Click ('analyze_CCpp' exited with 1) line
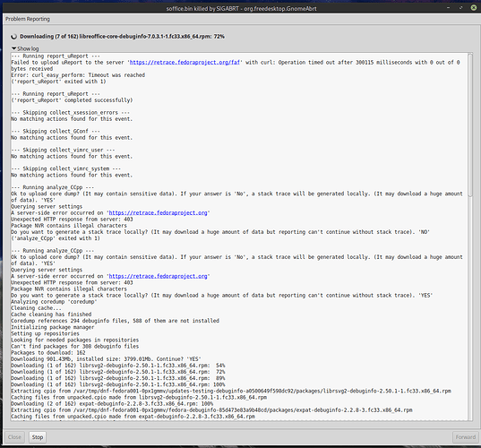The height and width of the screenshot is (448, 481). 56,238
